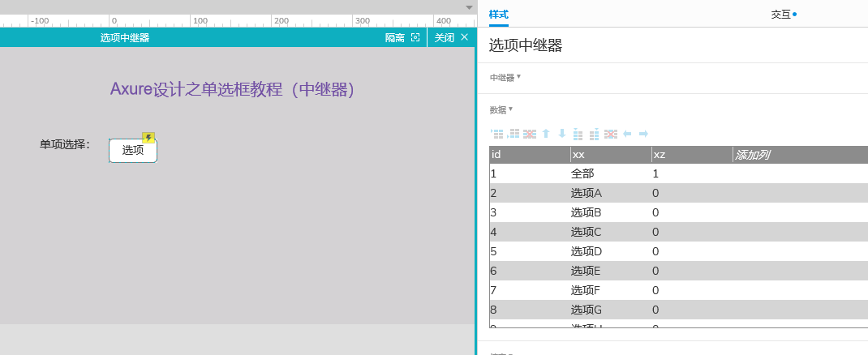This screenshot has height=355, width=868.
Task: Select the xz value 0 in the 选项F row
Action: point(692,289)
